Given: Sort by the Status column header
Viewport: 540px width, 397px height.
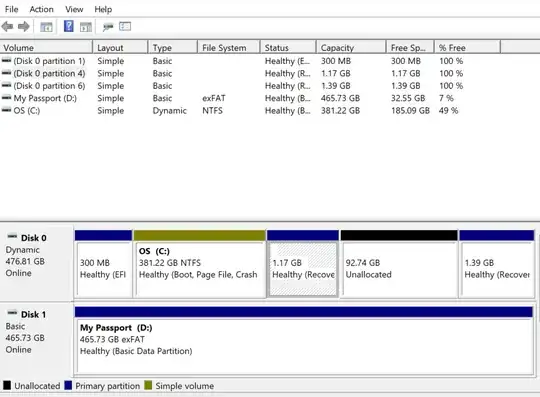Looking at the screenshot, I should coord(288,48).
